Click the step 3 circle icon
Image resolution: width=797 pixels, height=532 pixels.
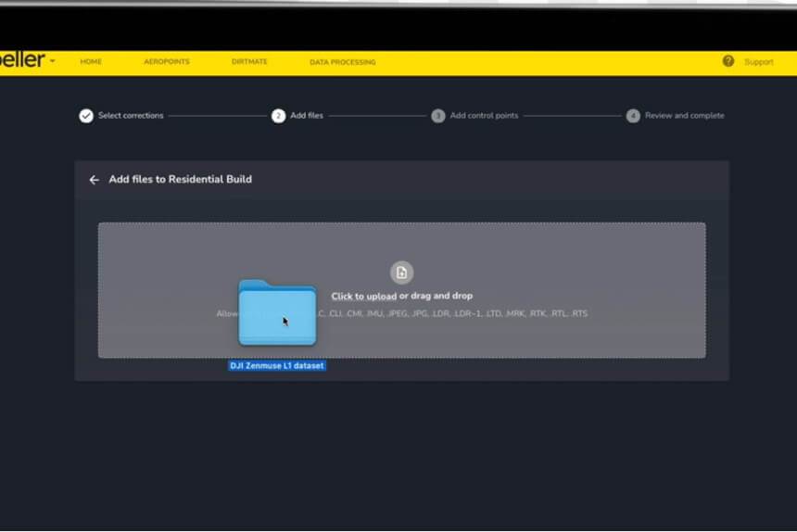tap(438, 116)
